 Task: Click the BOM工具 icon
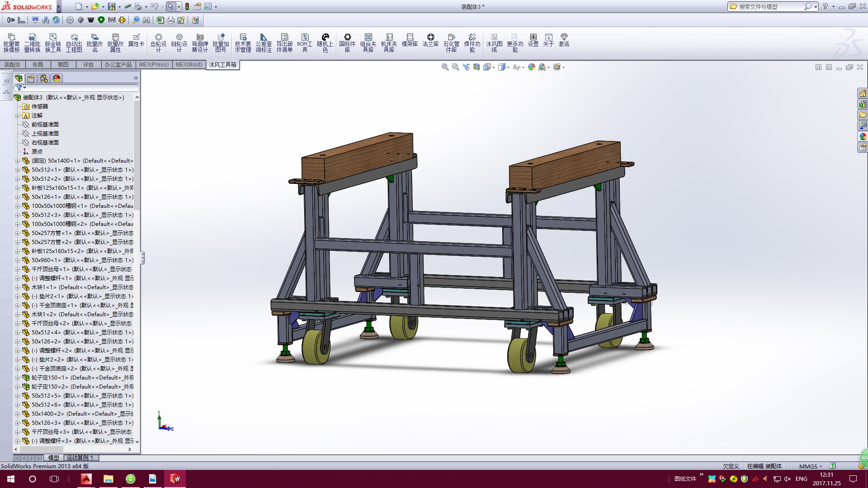[x=305, y=43]
